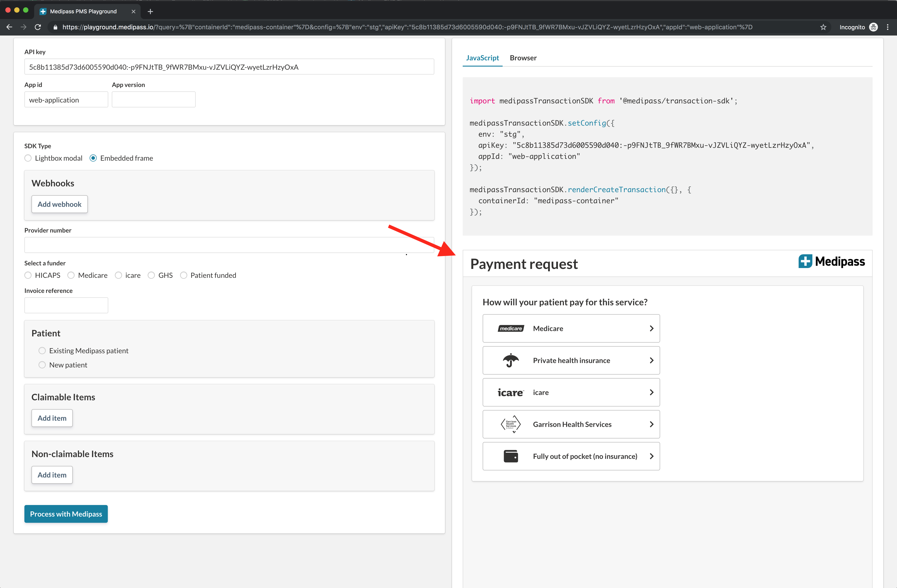
Task: Click the Medipass logo in payment header
Action: (831, 262)
